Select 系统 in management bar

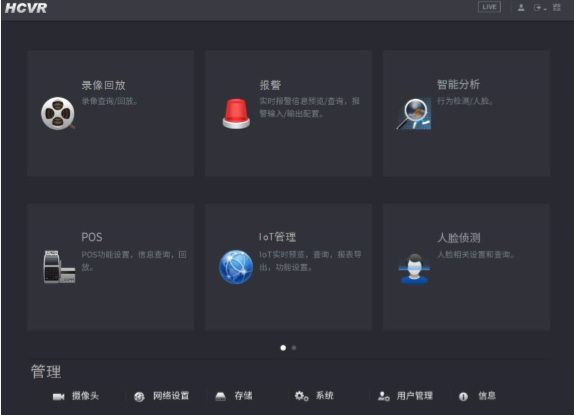[325, 396]
